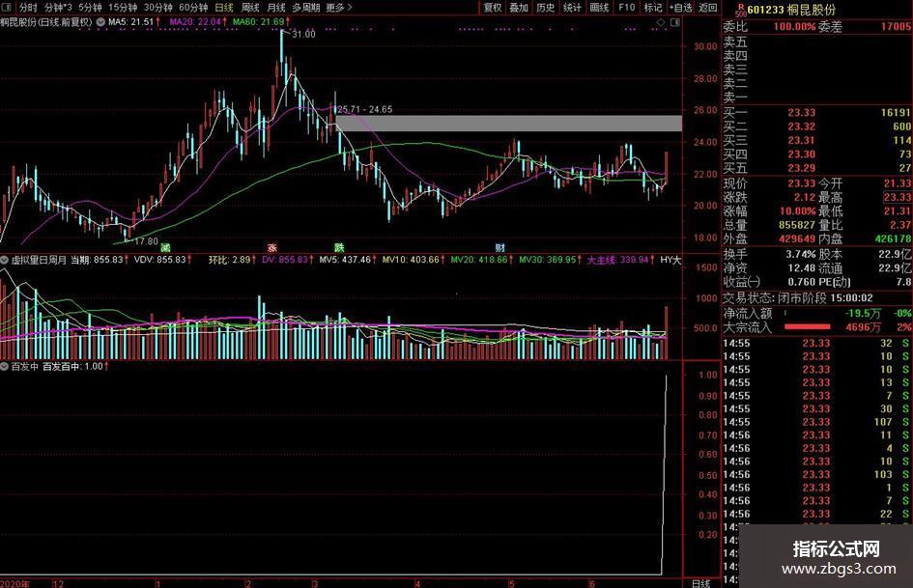Click the green 减 event marker

(x=165, y=247)
